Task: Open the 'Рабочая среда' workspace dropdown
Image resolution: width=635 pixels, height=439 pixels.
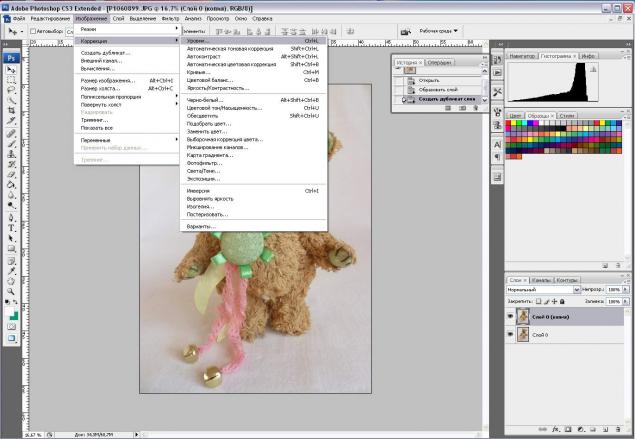Action: pos(433,31)
